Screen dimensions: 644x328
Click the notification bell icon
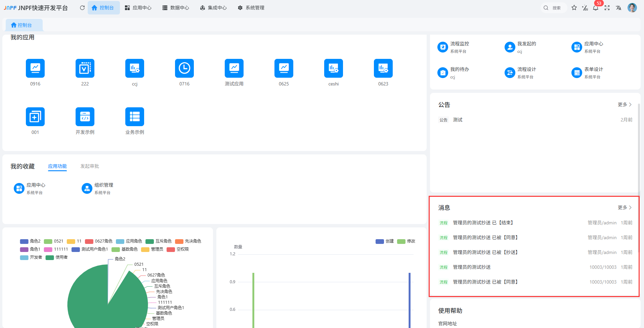pyautogui.click(x=596, y=8)
